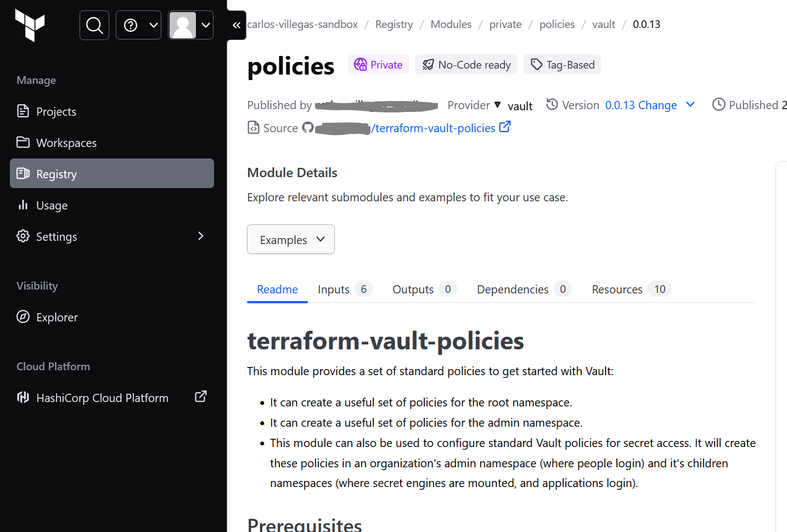Click the Source file code icon
787x532 pixels.
[x=254, y=127]
